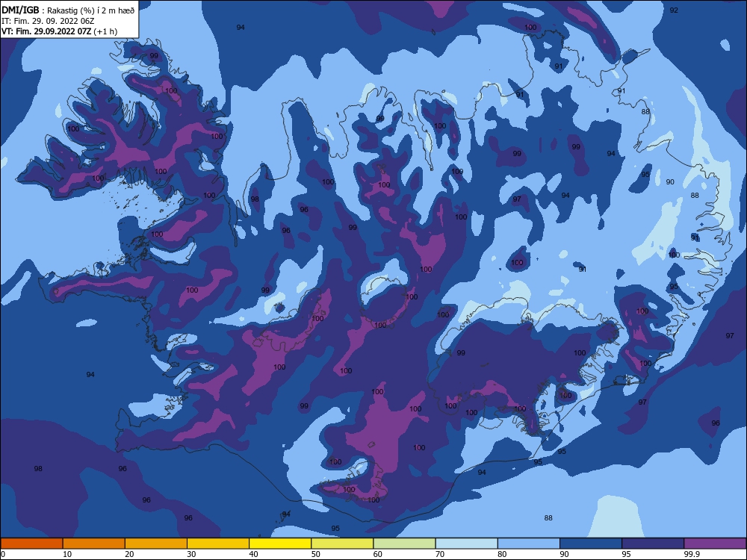Click the legend tick label '0'
This screenshot has width=747, height=560.
[2, 554]
